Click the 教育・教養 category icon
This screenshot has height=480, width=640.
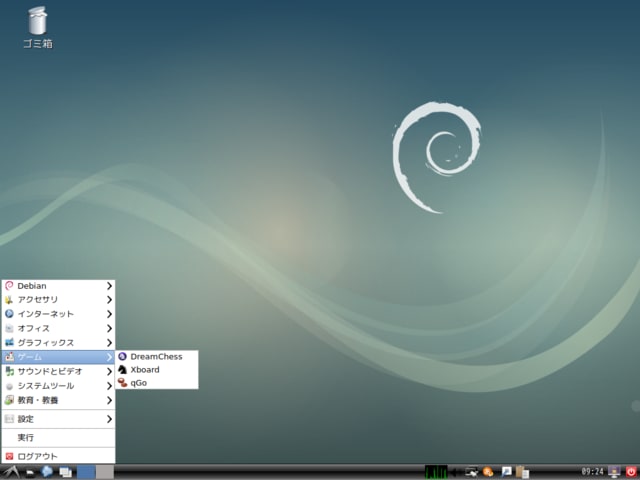[x=9, y=400]
